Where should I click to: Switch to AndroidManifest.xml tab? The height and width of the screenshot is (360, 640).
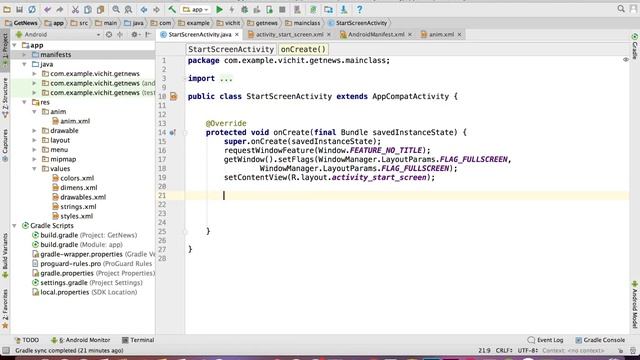click(x=376, y=35)
